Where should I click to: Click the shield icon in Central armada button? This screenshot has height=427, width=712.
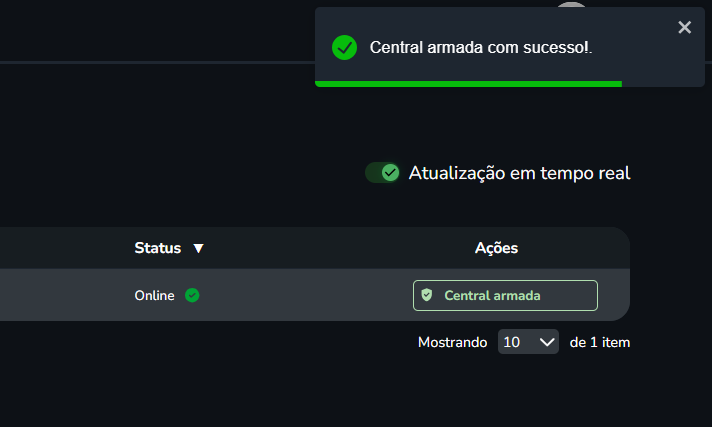point(427,295)
